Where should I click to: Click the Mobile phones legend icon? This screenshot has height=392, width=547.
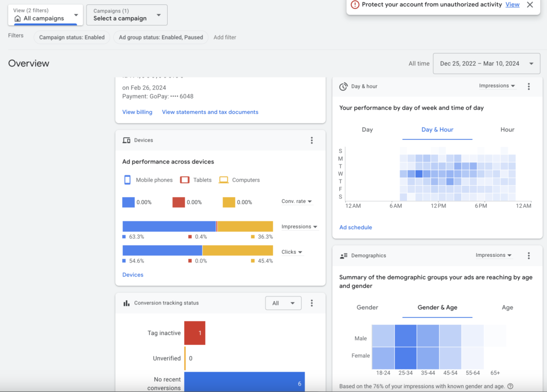[127, 180]
